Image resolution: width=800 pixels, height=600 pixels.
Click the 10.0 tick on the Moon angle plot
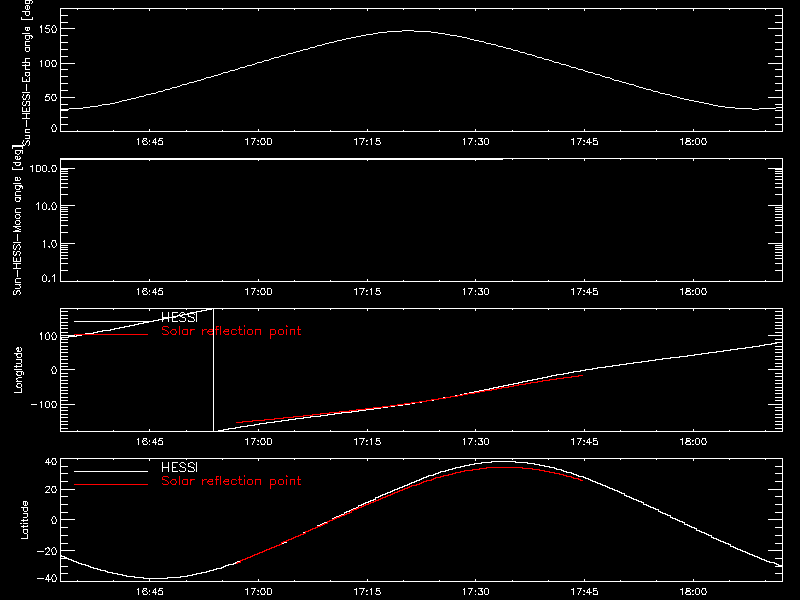pyautogui.click(x=46, y=207)
